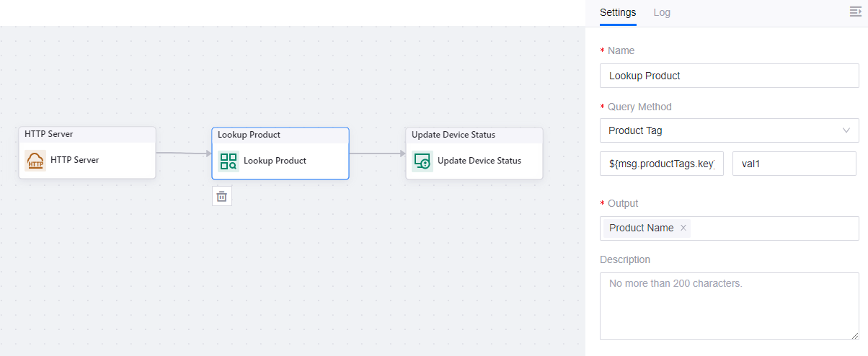Grab the Description textarea resize handle

point(854,335)
